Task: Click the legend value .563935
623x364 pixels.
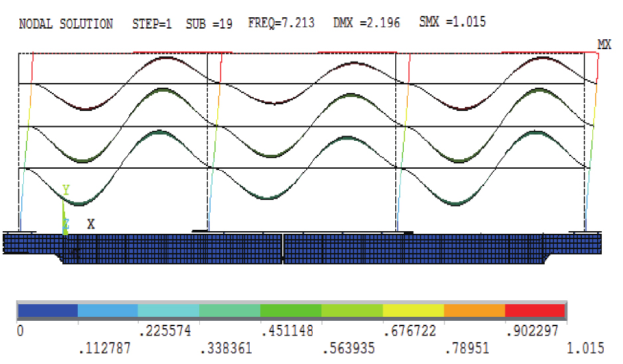Action: coord(349,349)
